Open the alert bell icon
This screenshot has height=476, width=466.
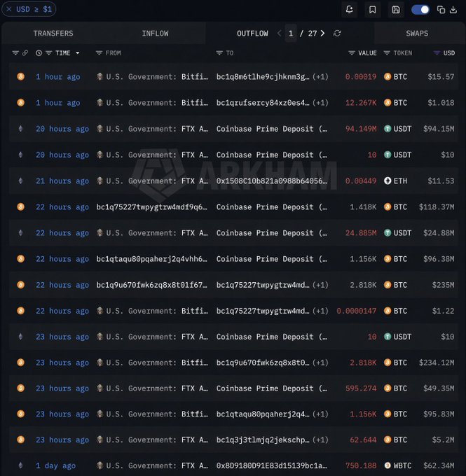pos(349,9)
